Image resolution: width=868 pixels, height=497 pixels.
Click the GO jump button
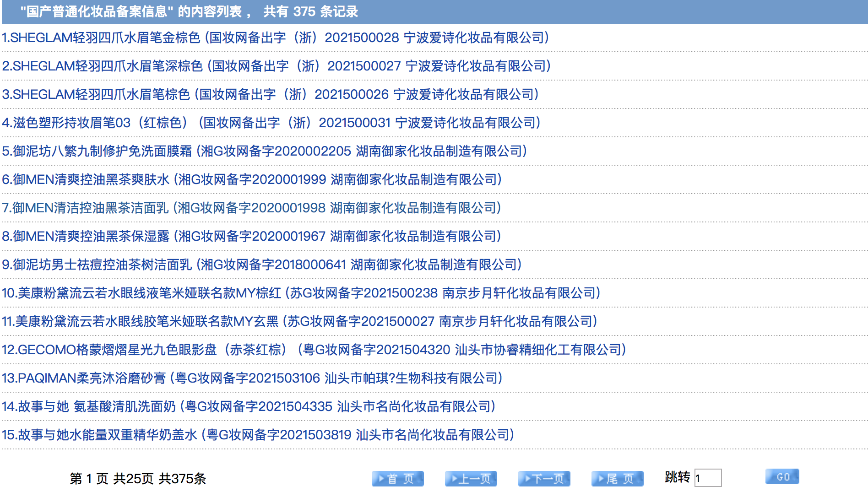click(x=782, y=476)
